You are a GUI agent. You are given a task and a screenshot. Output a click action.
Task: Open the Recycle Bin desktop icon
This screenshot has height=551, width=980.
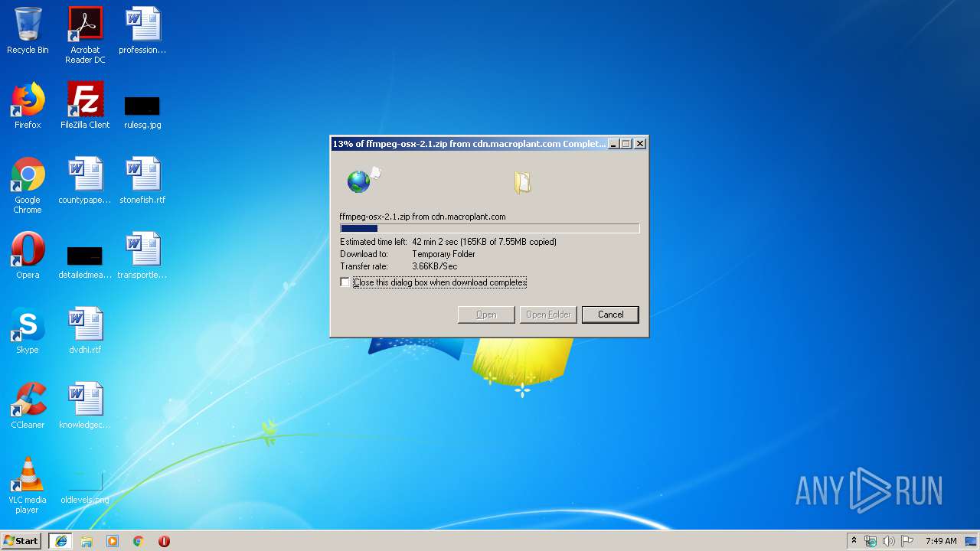[28, 31]
